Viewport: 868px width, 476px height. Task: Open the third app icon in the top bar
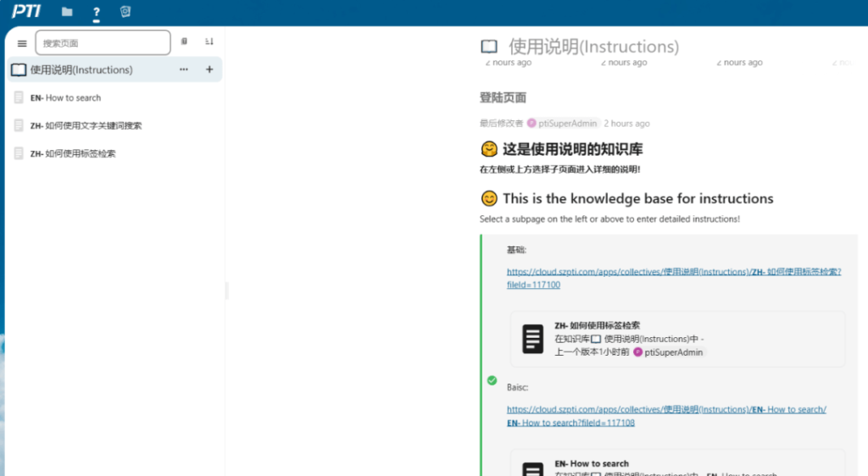point(125,12)
